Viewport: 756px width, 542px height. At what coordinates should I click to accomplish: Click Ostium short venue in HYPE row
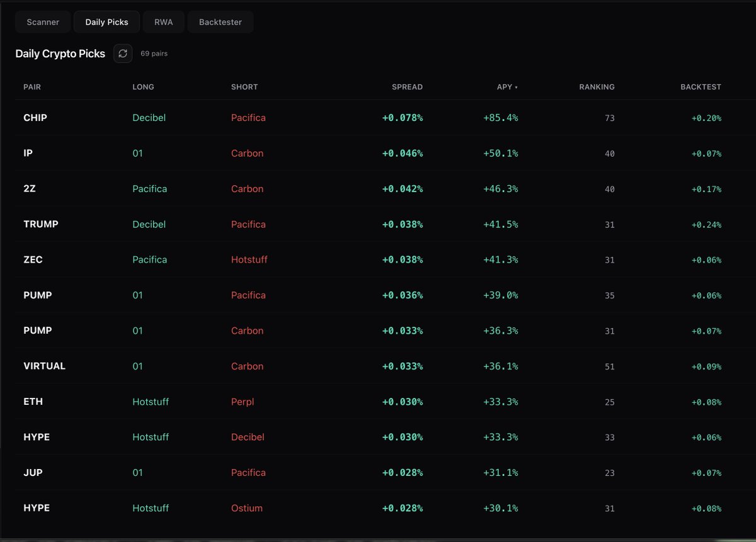[x=247, y=508]
